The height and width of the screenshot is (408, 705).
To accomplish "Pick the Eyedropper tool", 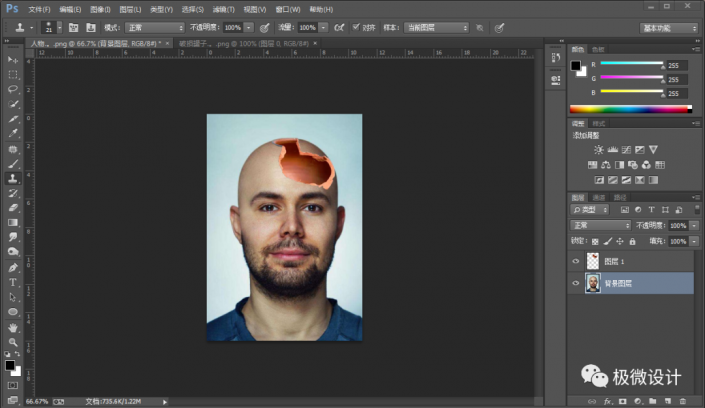I will click(x=13, y=133).
